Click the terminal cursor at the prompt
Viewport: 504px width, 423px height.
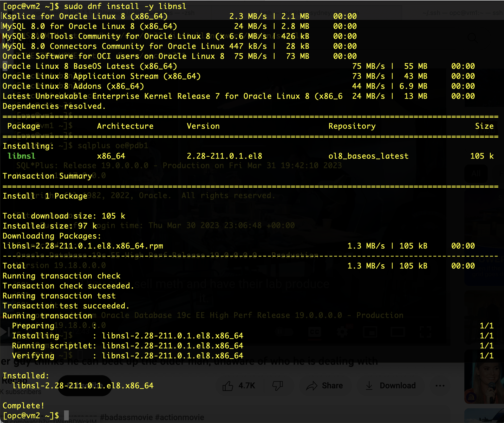(x=66, y=415)
